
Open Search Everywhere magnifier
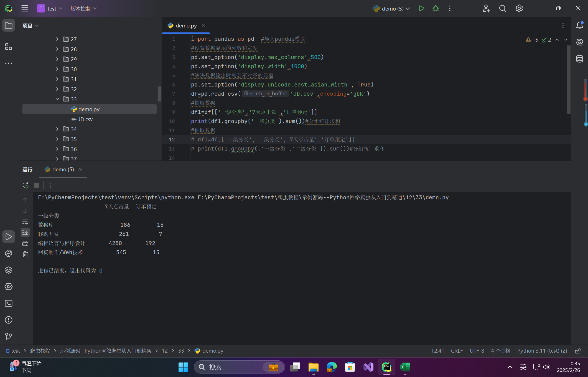(503, 8)
